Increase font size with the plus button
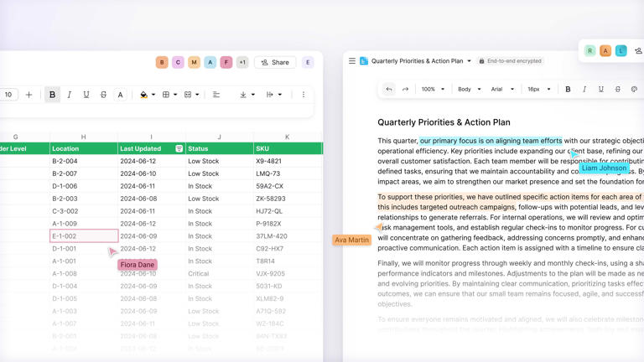The width and height of the screenshot is (644, 362). coord(29,95)
